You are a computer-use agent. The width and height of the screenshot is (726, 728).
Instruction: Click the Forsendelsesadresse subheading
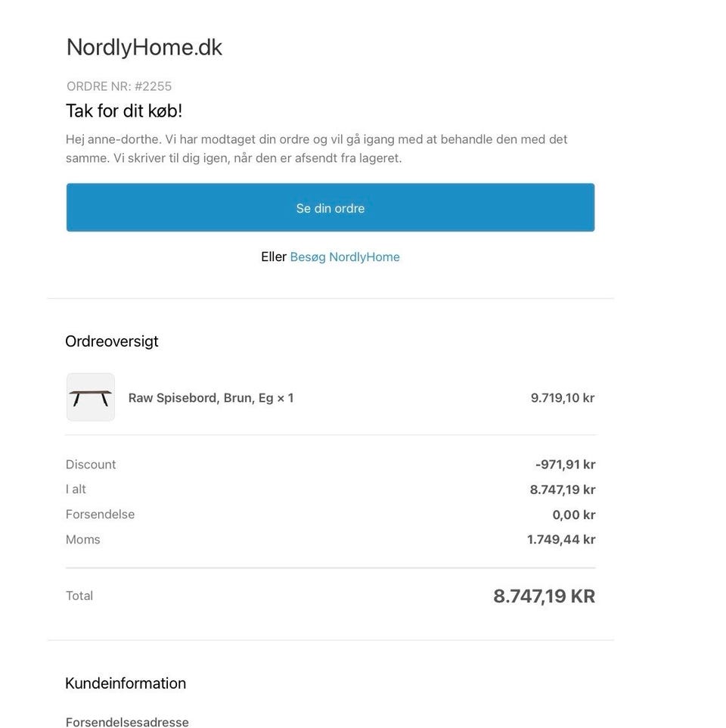(127, 722)
